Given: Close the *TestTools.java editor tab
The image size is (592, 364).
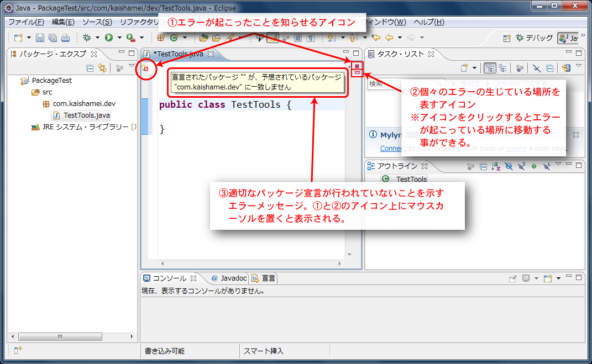Looking at the screenshot, I should coord(211,54).
